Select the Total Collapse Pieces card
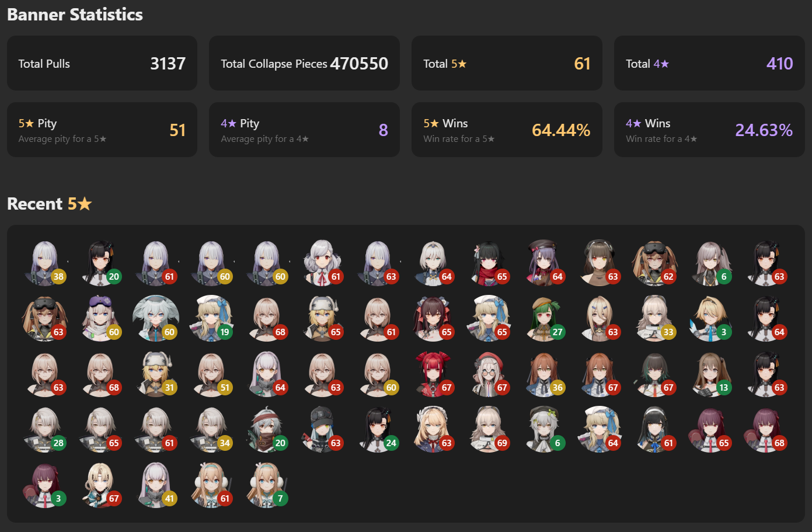Viewport: 812px width, 532px height. [x=304, y=63]
